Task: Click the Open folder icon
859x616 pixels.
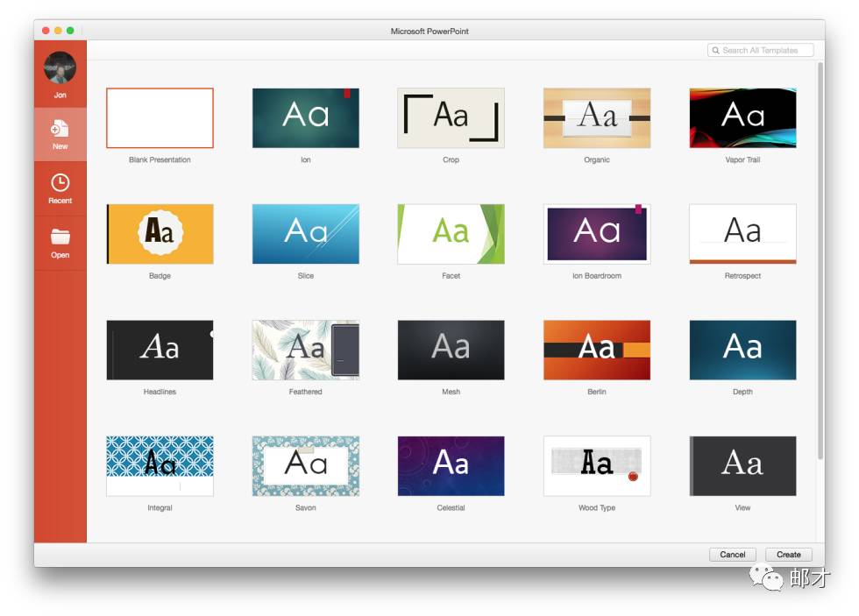Action: [x=60, y=237]
